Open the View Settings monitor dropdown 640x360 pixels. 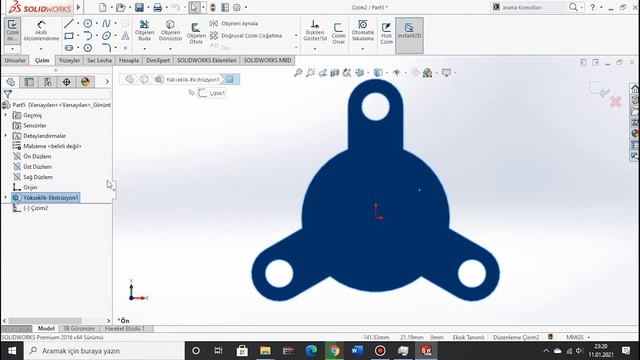tap(447, 73)
